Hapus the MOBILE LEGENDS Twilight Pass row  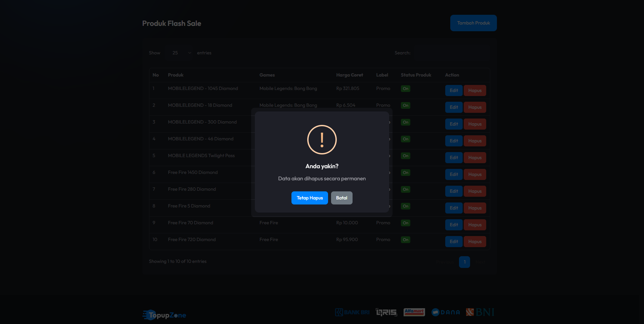475,157
